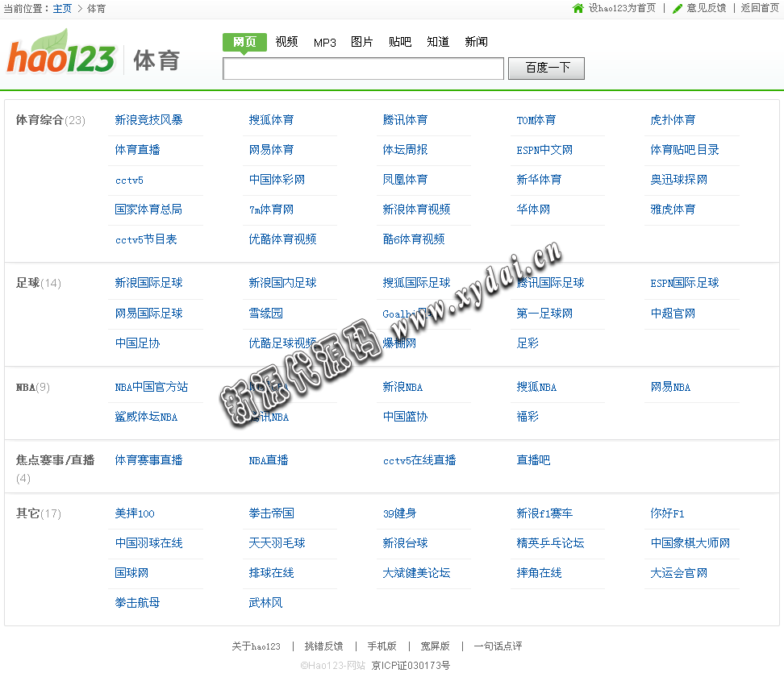Switch to the MP3 search tab
The image size is (784, 673).
324,43
